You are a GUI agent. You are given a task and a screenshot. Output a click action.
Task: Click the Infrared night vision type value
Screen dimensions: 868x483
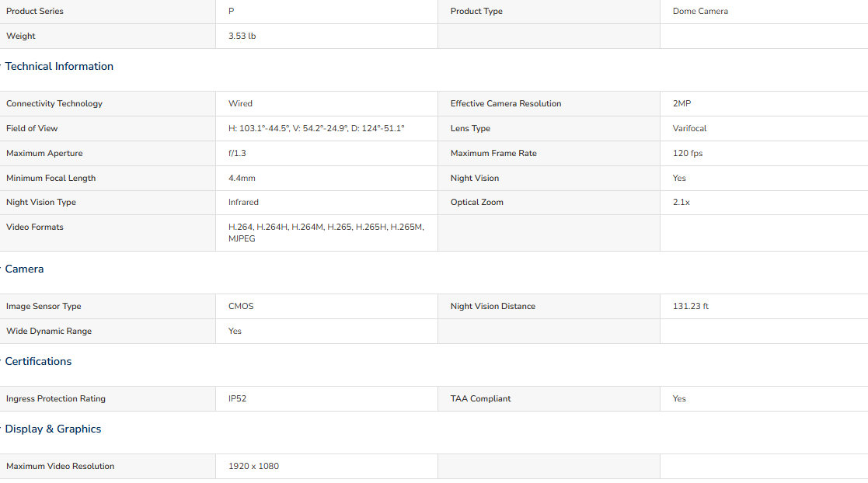click(243, 203)
